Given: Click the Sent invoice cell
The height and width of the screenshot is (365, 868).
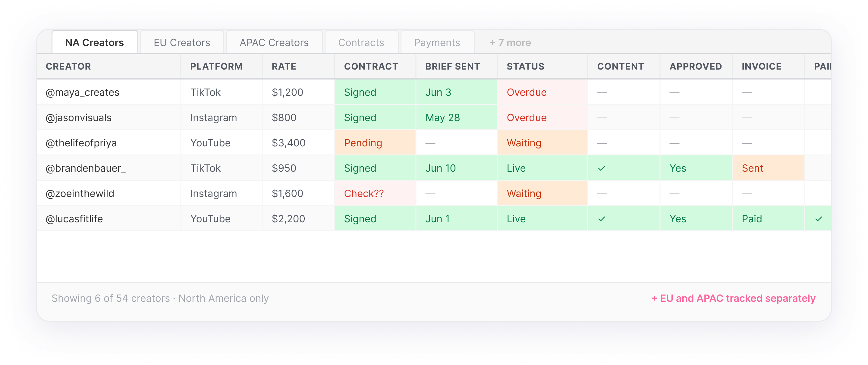Looking at the screenshot, I should pyautogui.click(x=768, y=168).
